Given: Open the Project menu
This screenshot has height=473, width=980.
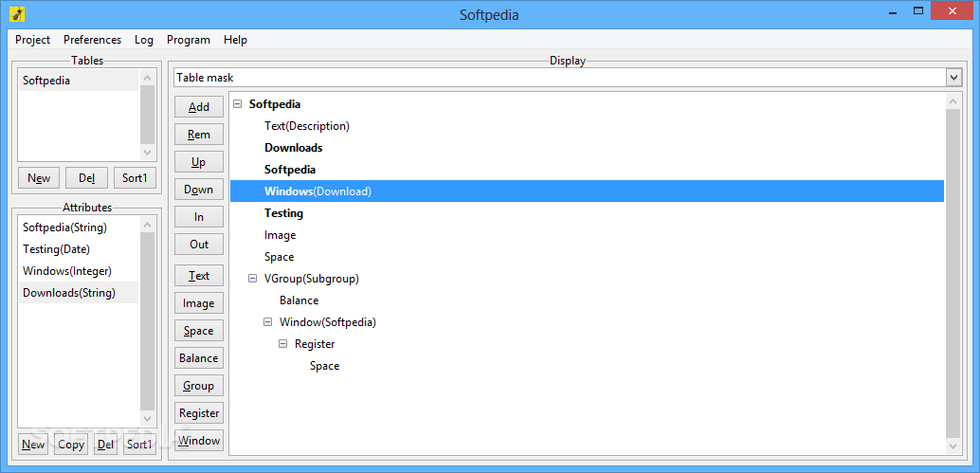Looking at the screenshot, I should pyautogui.click(x=32, y=40).
